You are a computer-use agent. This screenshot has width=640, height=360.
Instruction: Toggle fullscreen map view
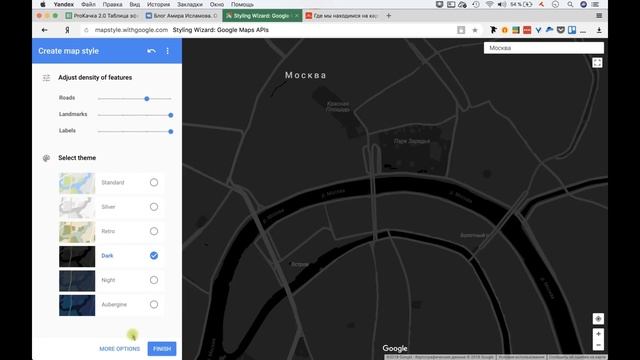[597, 62]
